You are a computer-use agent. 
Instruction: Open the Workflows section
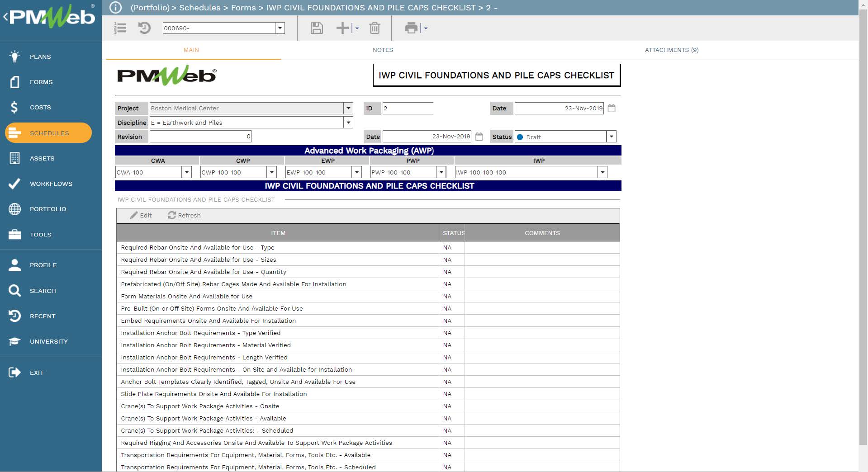click(51, 184)
